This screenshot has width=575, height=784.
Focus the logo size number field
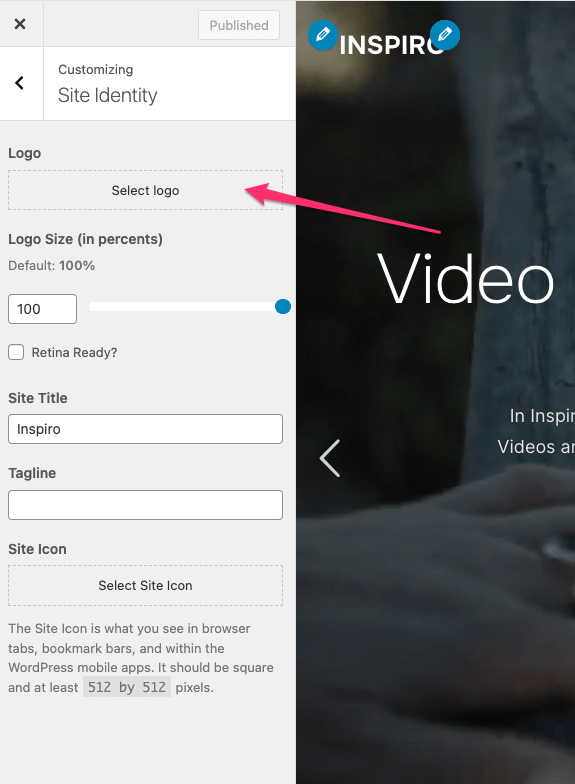42,309
